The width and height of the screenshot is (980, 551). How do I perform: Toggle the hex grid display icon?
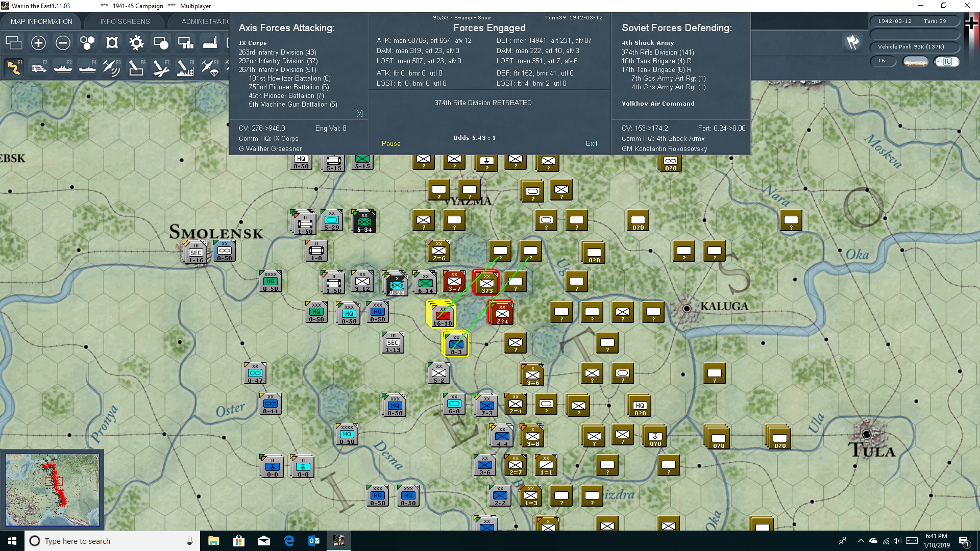87,43
